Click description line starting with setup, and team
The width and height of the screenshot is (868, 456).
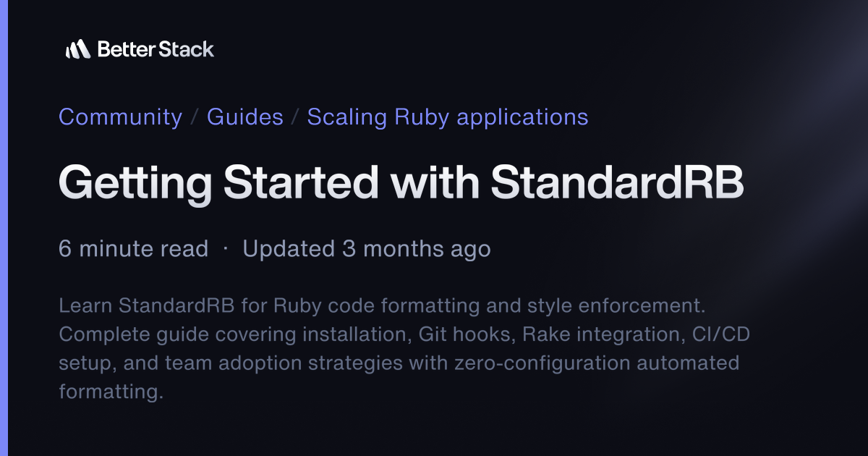[399, 363]
